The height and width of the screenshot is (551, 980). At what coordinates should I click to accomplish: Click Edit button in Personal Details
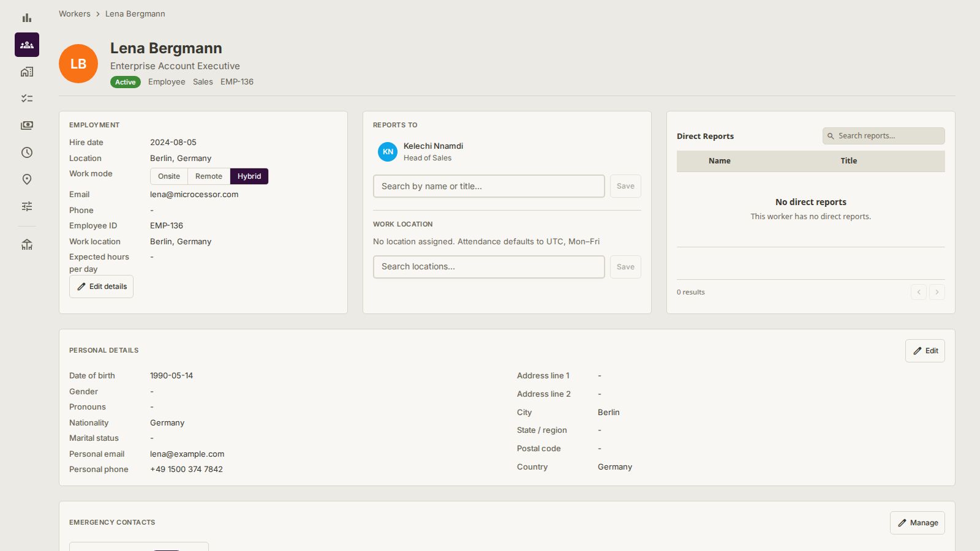click(925, 351)
